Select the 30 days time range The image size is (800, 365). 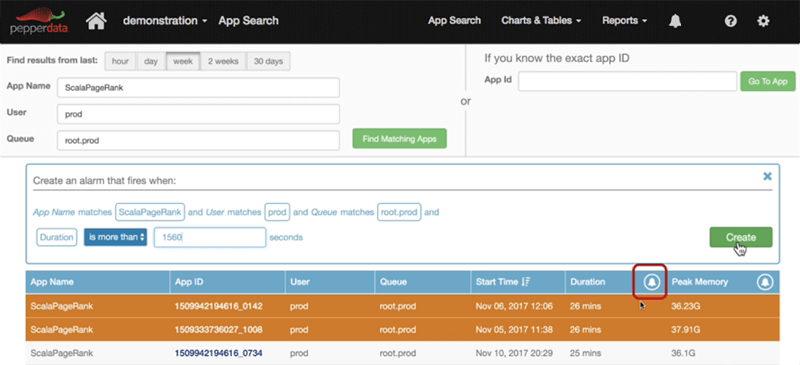[268, 61]
